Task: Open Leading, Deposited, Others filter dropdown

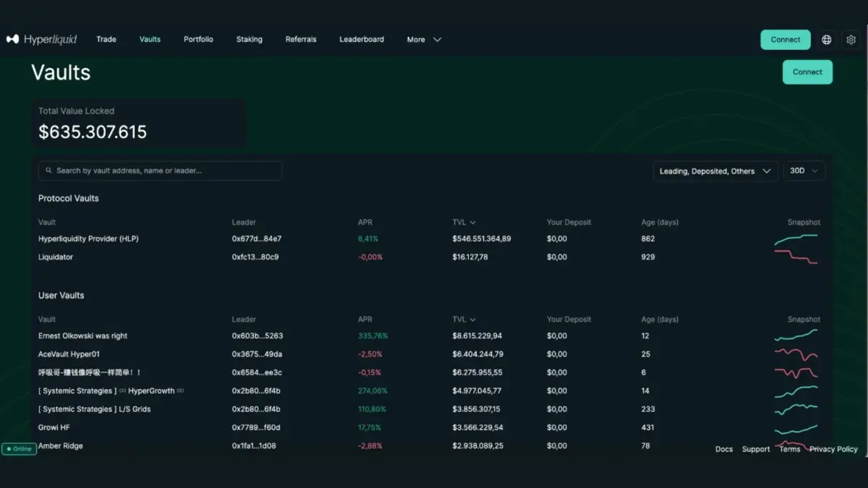Action: pyautogui.click(x=715, y=171)
